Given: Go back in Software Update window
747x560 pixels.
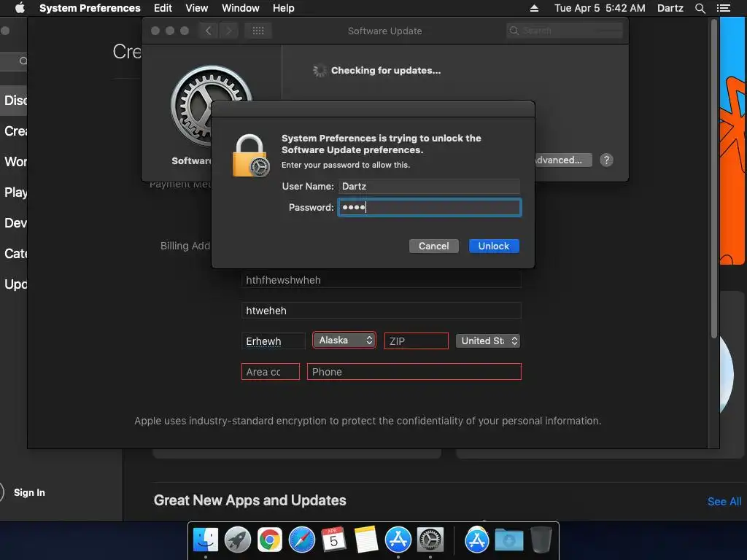Looking at the screenshot, I should click(x=208, y=31).
